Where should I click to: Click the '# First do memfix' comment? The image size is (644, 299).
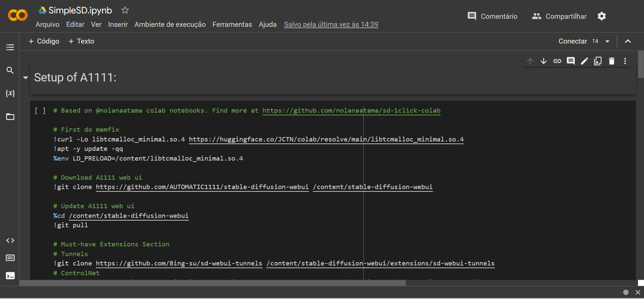coord(86,130)
